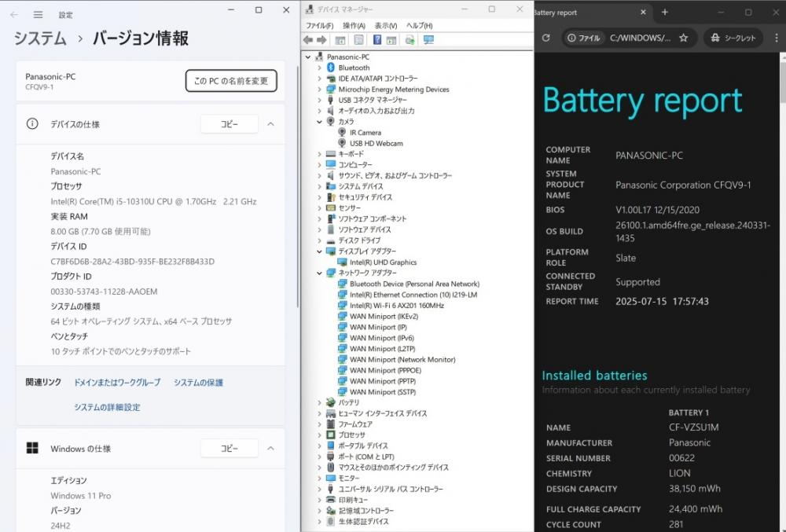Click the Settings window vertical scrollbar
Image resolution: width=786 pixels, height=532 pixels.
[x=298, y=185]
